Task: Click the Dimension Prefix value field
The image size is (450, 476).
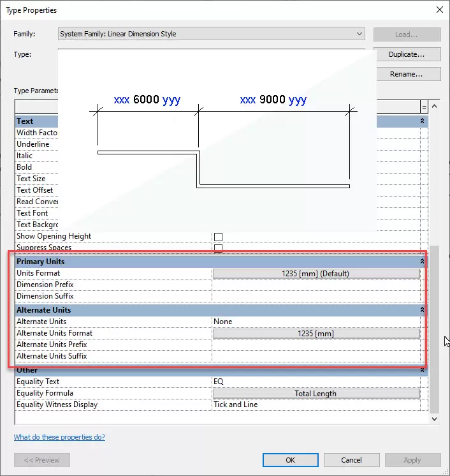Action: (316, 285)
